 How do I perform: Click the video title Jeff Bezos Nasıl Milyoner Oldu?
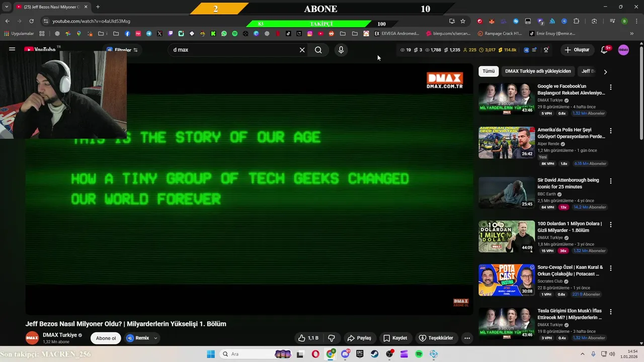pos(126,324)
